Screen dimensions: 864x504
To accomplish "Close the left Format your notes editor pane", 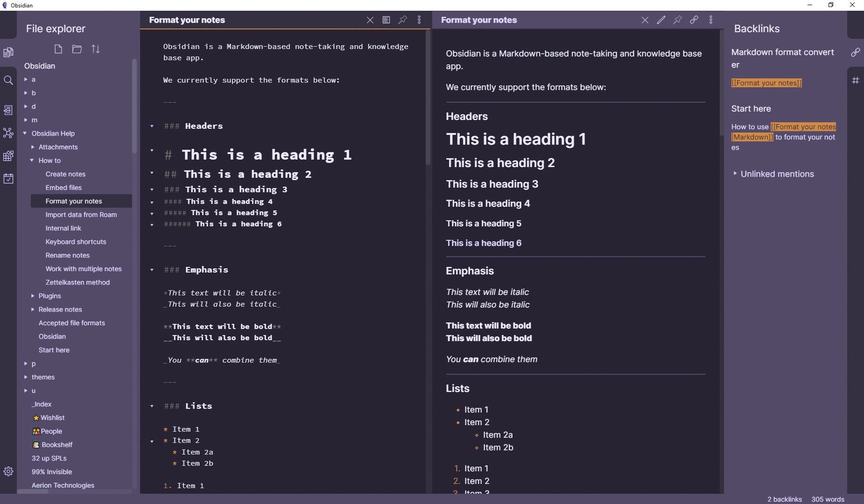I will click(370, 20).
